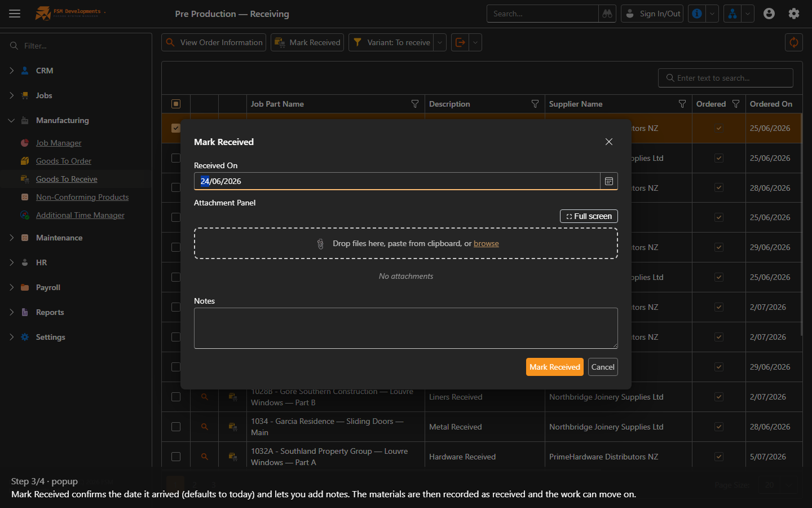Click the organization hierarchy icon
Viewport: 812px width, 508px height.
pos(732,14)
